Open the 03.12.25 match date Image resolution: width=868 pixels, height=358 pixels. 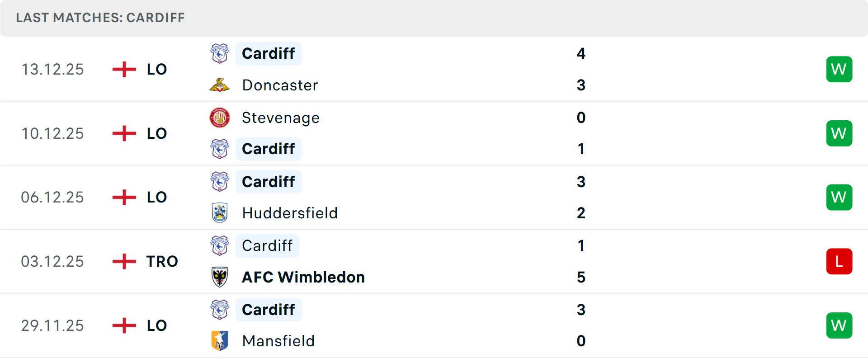pyautogui.click(x=52, y=261)
